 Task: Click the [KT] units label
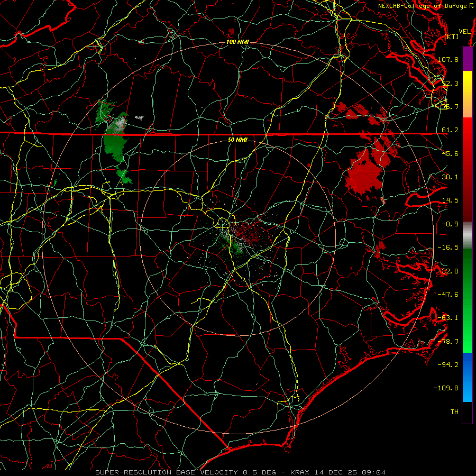(452, 36)
